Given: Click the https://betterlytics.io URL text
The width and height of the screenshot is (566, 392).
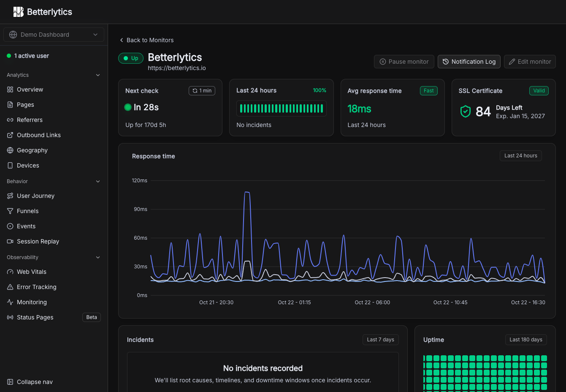Looking at the screenshot, I should [177, 68].
